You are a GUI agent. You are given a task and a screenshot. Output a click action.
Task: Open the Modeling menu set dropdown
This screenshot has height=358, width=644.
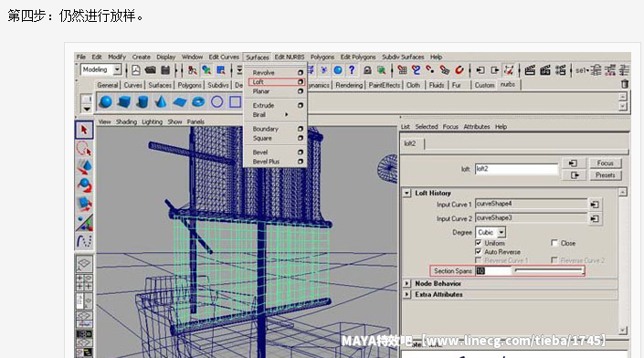tap(101, 69)
